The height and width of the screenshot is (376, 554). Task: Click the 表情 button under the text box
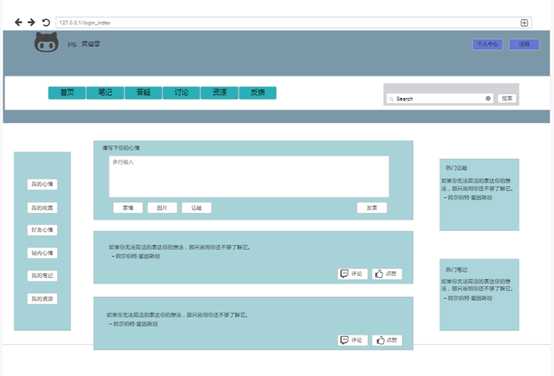coord(128,208)
